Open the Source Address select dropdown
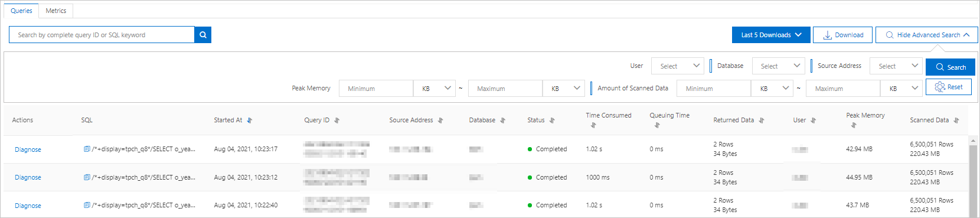 [x=896, y=66]
